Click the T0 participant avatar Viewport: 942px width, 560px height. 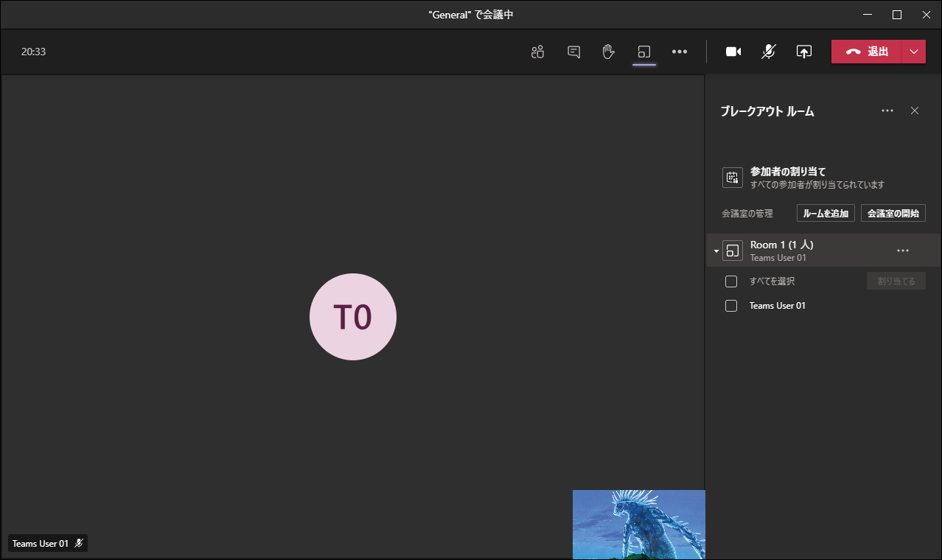click(353, 317)
